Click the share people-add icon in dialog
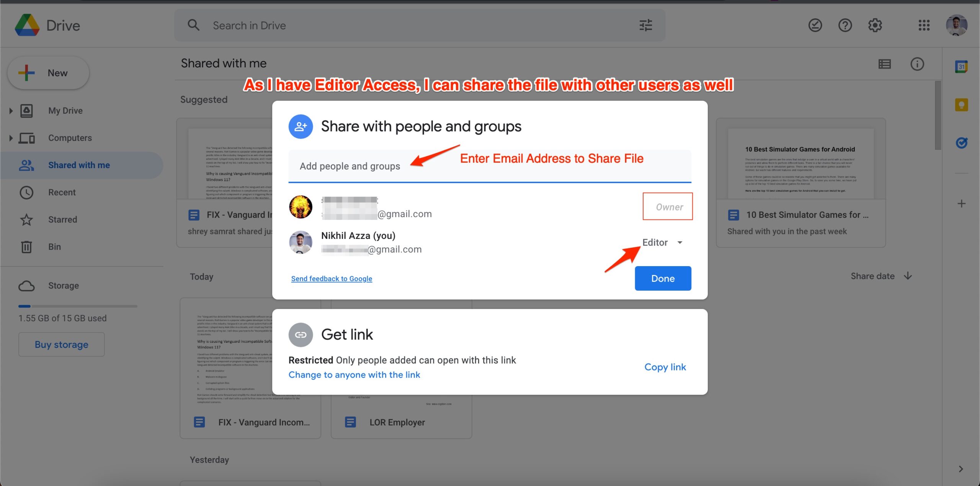This screenshot has width=980, height=486. click(301, 126)
